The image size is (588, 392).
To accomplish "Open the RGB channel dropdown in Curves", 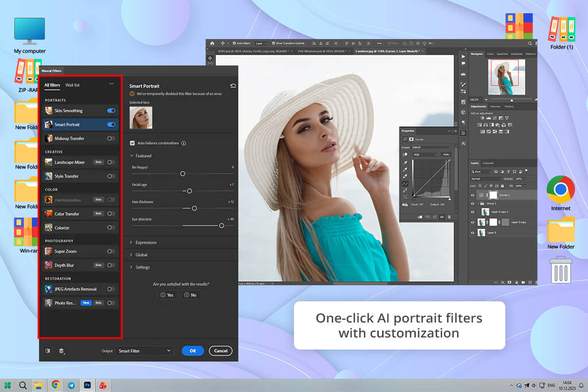I will pyautogui.click(x=425, y=154).
